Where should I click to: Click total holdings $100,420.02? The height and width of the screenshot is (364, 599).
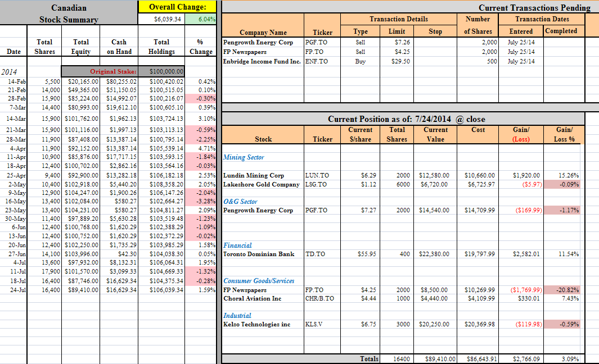[x=161, y=81]
